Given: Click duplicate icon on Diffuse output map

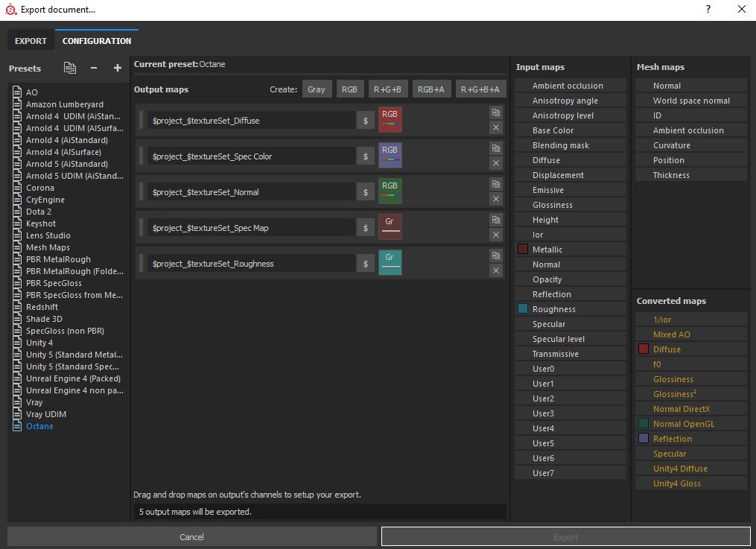Looking at the screenshot, I should pyautogui.click(x=495, y=112).
